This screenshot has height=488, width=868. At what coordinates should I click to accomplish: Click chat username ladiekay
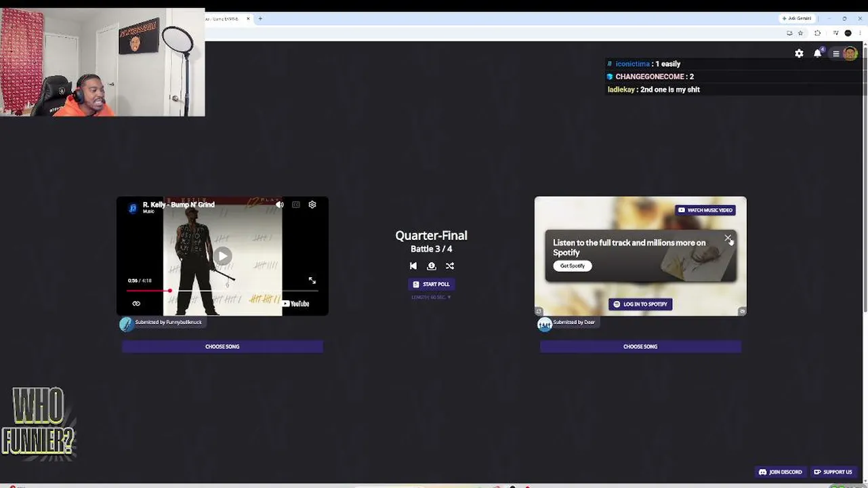tap(621, 89)
